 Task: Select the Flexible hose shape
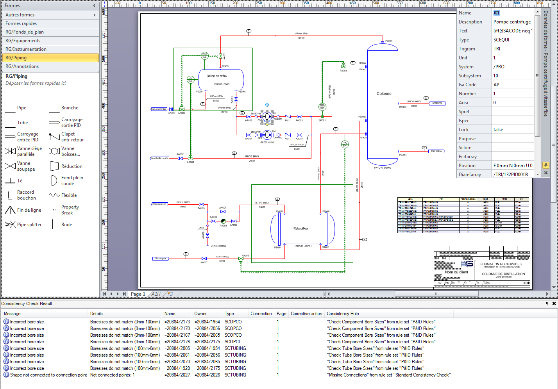(63, 195)
